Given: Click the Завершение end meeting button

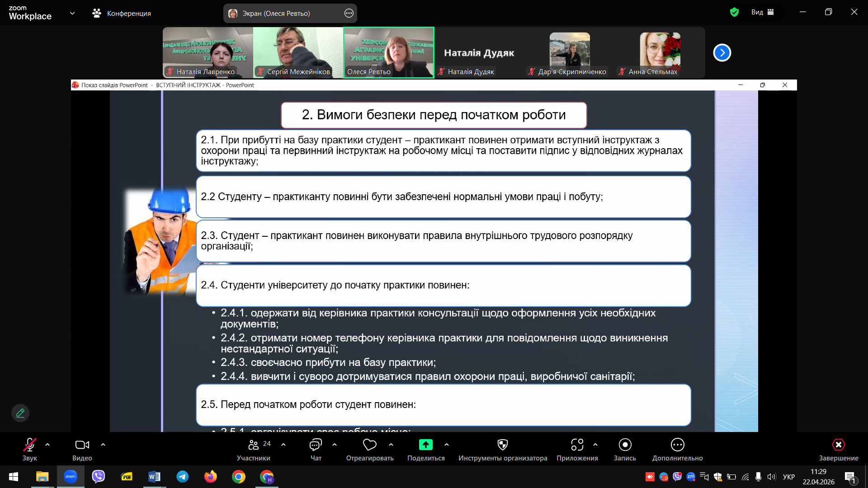Looking at the screenshot, I should (x=838, y=446).
